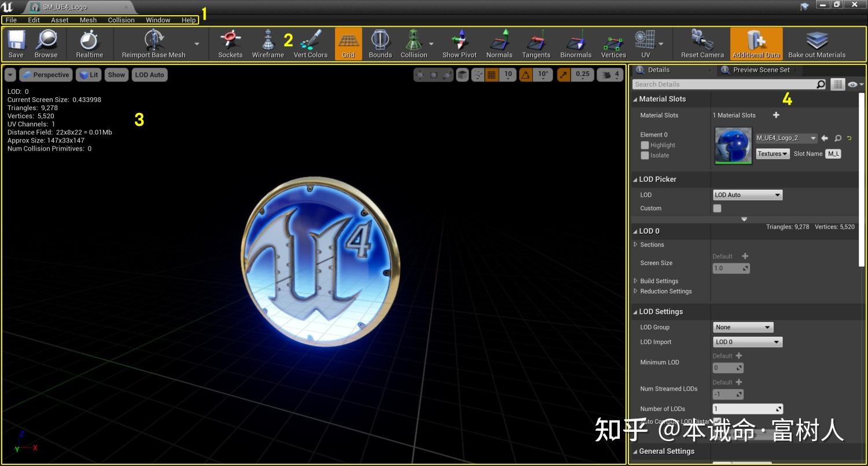The width and height of the screenshot is (868, 466).
Task: Toggle surface snapping icon in viewport
Action: [x=477, y=74]
